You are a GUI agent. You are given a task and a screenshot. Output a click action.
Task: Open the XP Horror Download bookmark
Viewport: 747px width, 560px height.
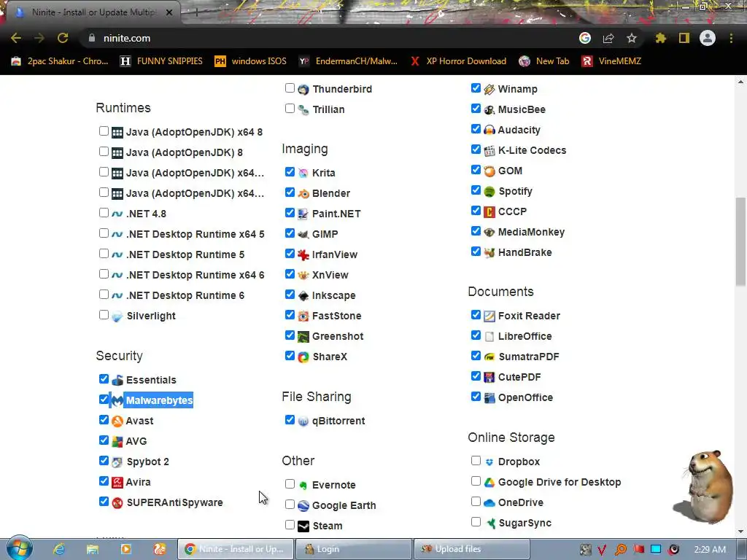click(458, 61)
